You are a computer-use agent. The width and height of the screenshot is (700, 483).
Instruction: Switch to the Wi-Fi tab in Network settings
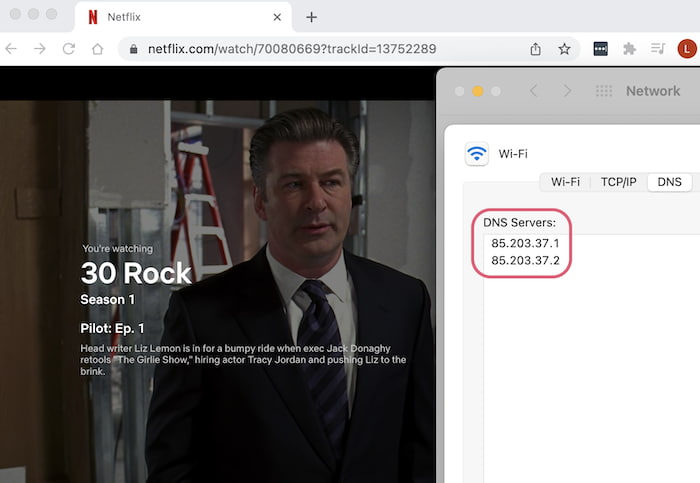coord(565,182)
